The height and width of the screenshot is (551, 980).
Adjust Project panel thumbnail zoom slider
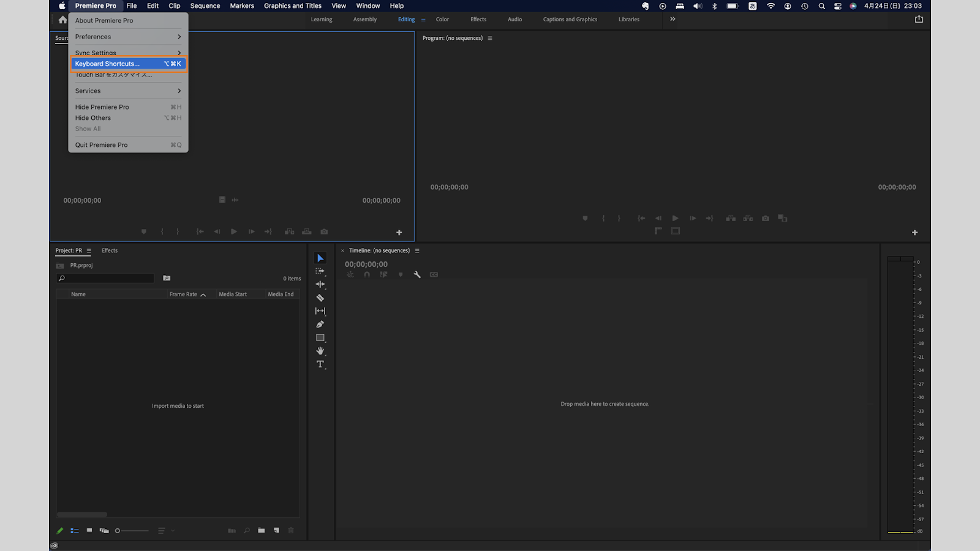132,531
